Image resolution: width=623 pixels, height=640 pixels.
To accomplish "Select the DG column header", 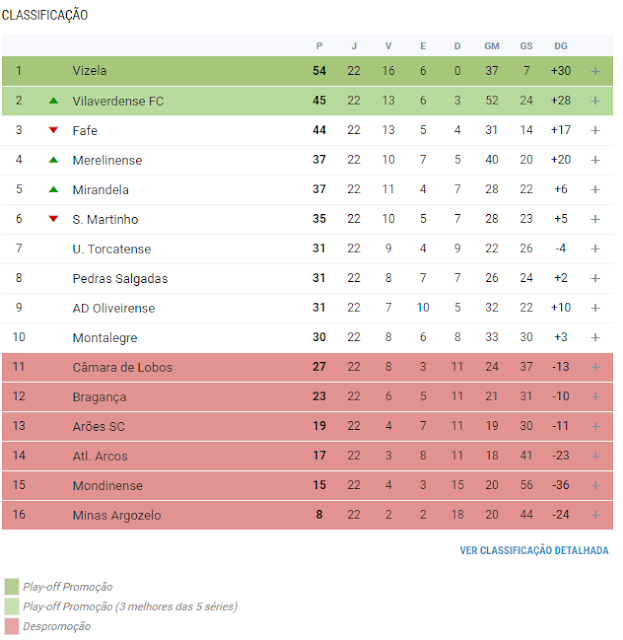I will pos(561,46).
